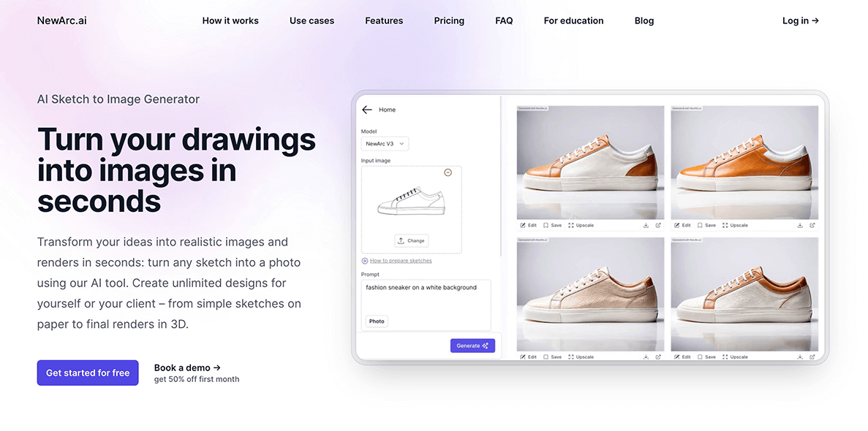
Task: Select the bottom-left beige sneaker thumbnail
Action: (x=590, y=294)
